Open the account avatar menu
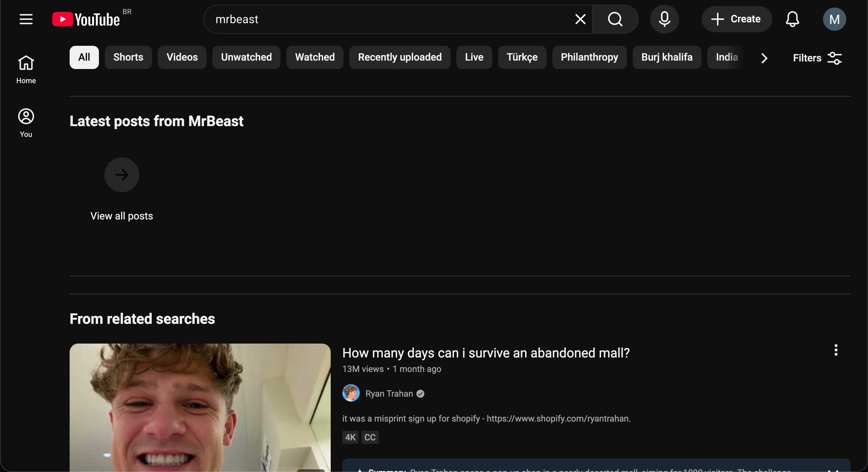This screenshot has height=472, width=868. 834,19
